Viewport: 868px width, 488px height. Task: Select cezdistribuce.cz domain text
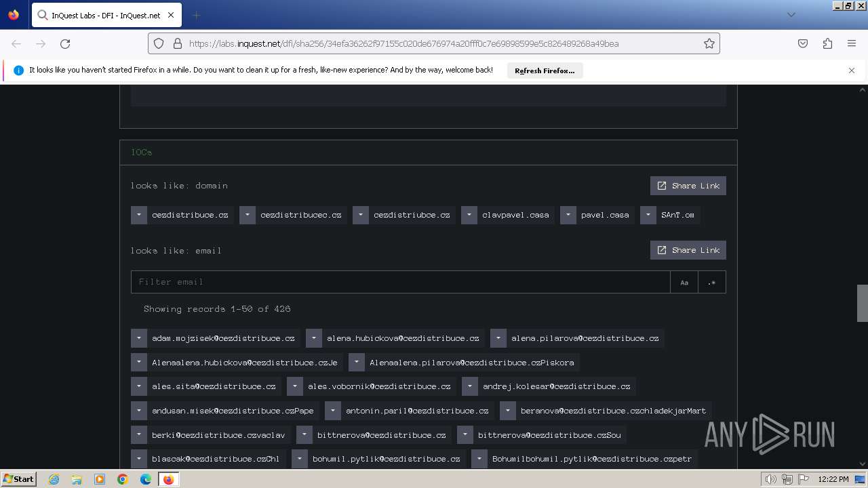(x=190, y=215)
